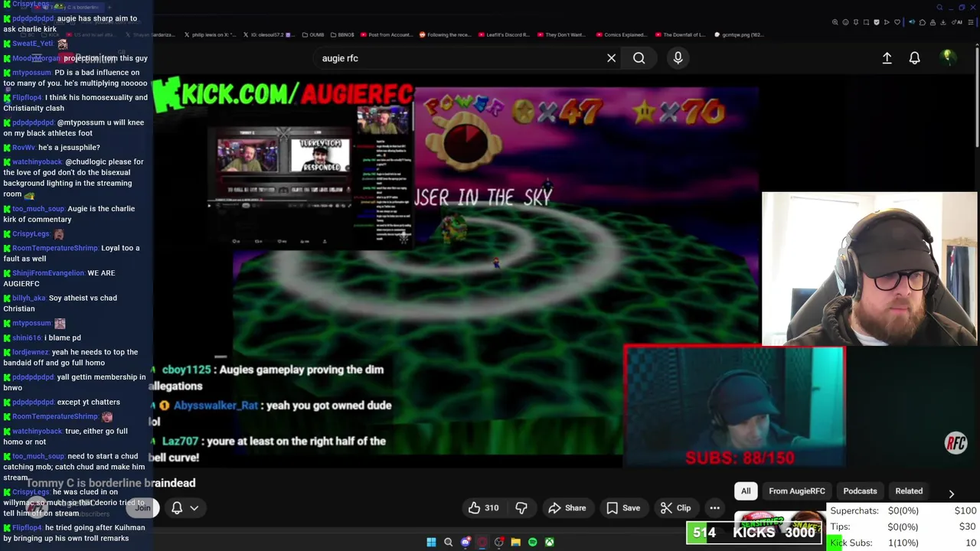Open 'They Don't Want...' bookmark
980x551 pixels.
[562, 34]
